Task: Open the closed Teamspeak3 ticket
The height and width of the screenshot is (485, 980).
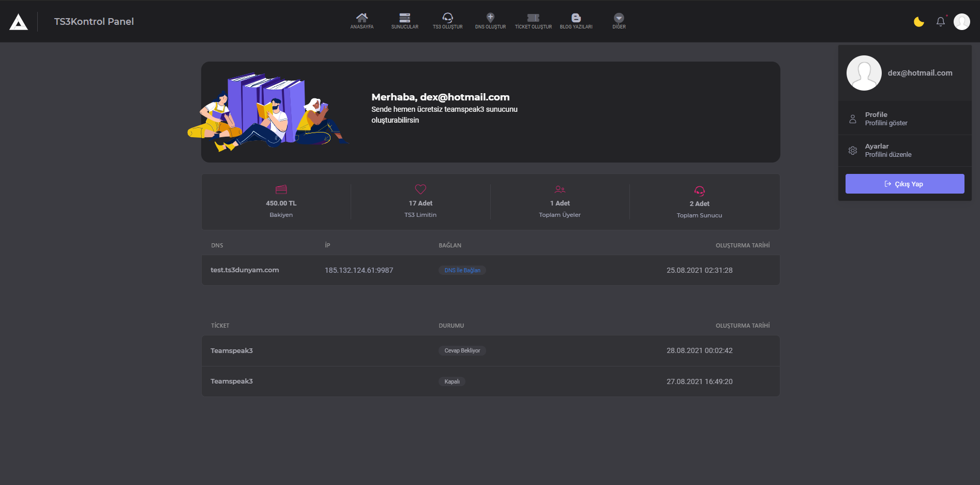Action: point(232,381)
